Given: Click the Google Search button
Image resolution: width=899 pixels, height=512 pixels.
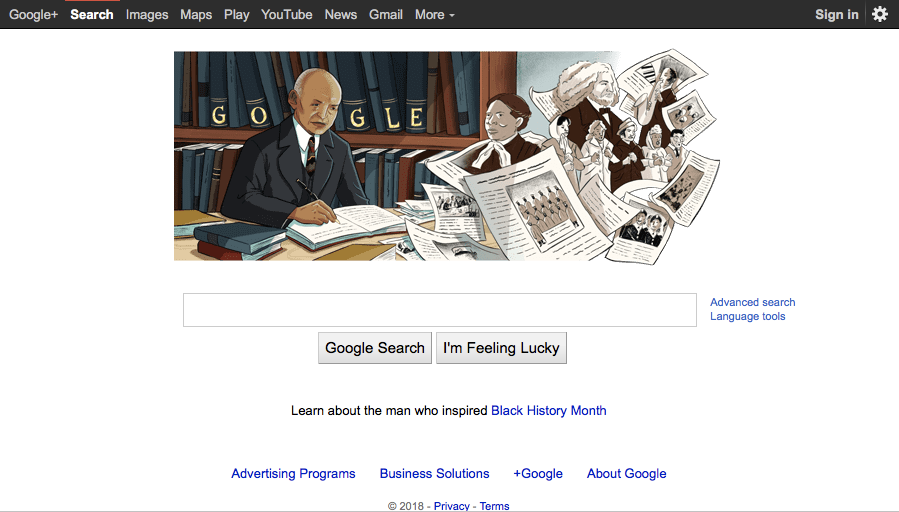Looking at the screenshot, I should tap(375, 348).
